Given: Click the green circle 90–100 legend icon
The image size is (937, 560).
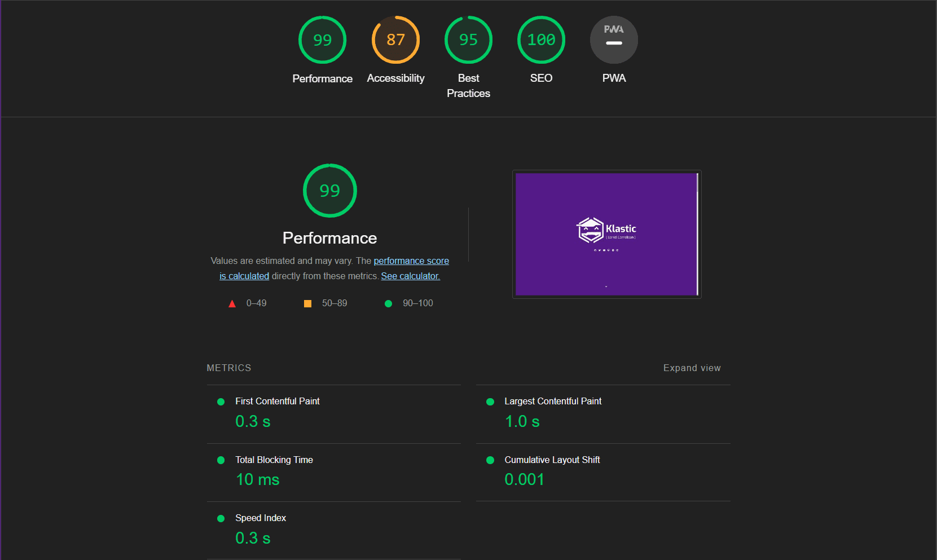Looking at the screenshot, I should 388,304.
